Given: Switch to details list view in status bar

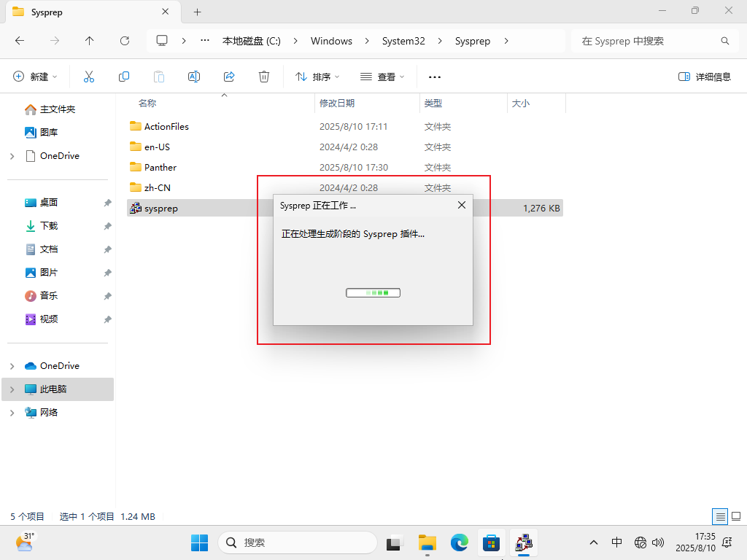Looking at the screenshot, I should click(720, 516).
